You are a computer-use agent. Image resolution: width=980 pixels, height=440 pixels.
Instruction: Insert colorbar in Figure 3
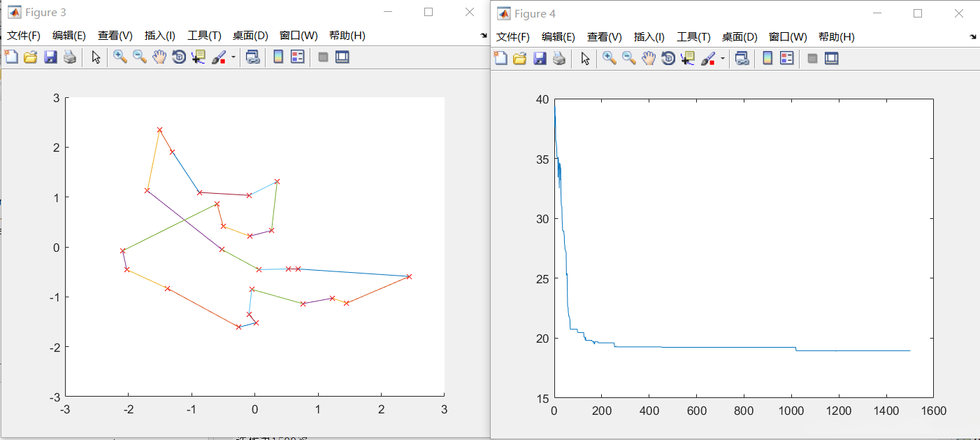278,57
